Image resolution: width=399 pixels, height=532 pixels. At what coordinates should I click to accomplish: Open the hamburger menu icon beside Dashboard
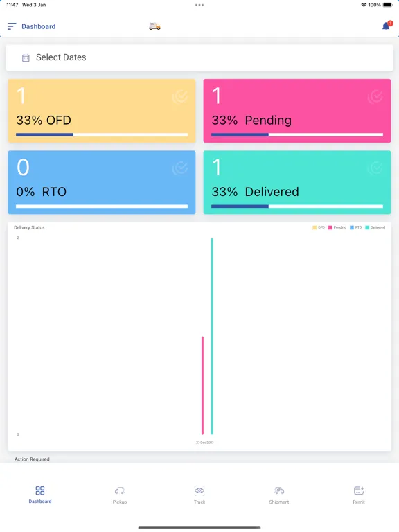pos(12,26)
